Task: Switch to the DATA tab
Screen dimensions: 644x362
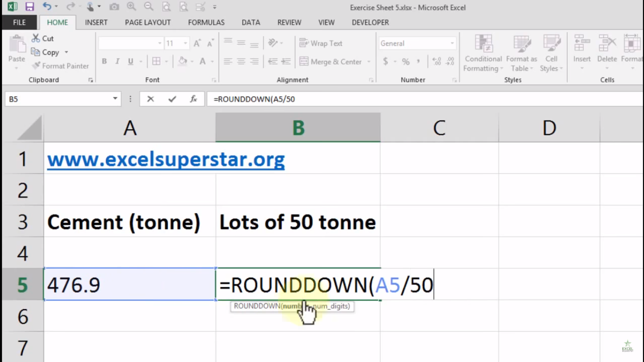Action: click(251, 22)
